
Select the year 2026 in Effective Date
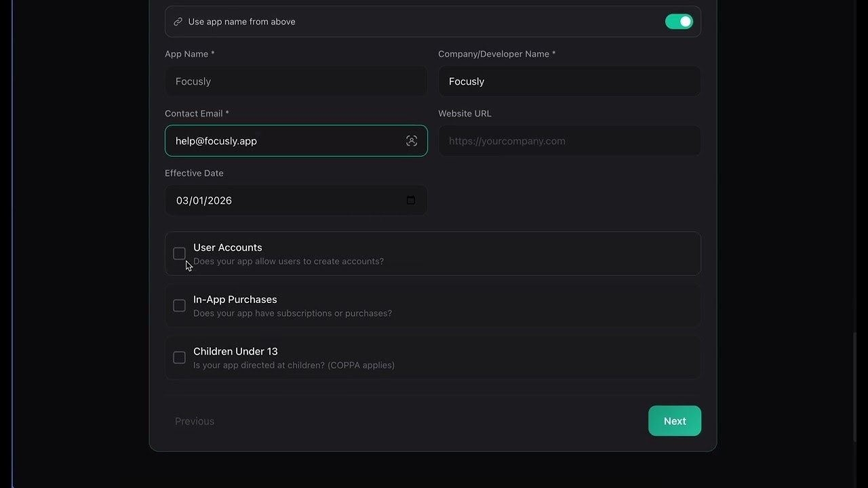point(220,201)
